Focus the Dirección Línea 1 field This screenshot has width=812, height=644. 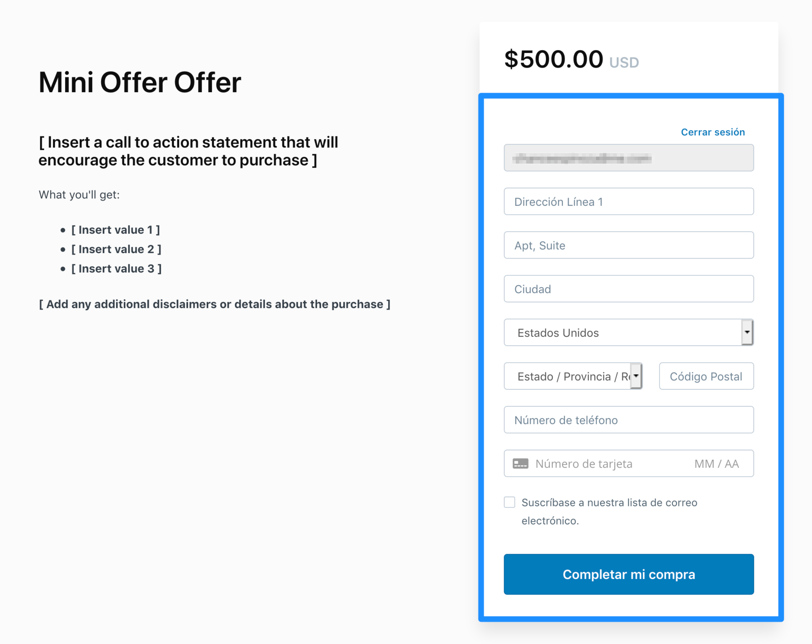pyautogui.click(x=628, y=202)
